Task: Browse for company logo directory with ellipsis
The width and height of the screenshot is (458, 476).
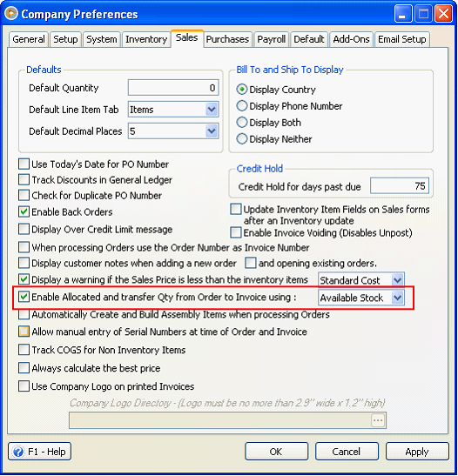Action: 378,420
